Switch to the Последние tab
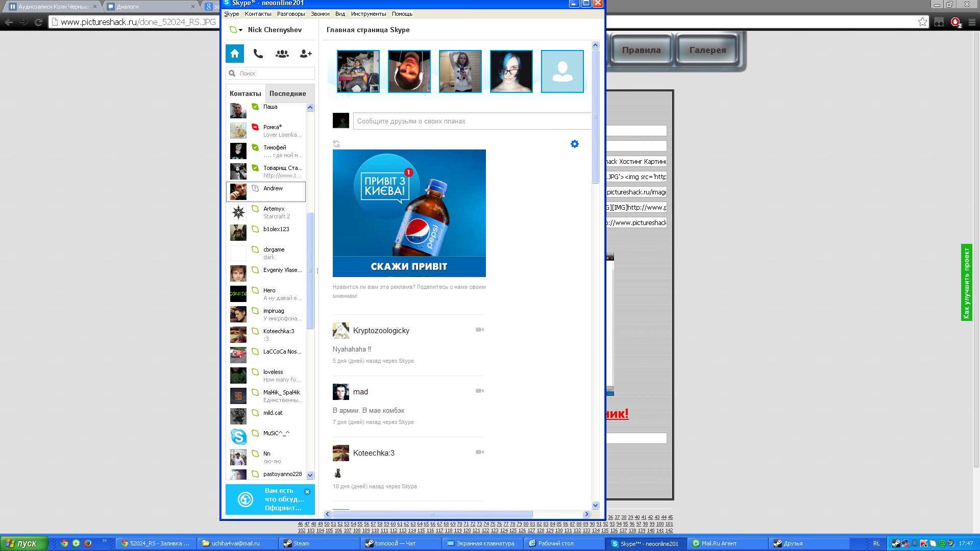Screen dimensions: 980x551 287,93
